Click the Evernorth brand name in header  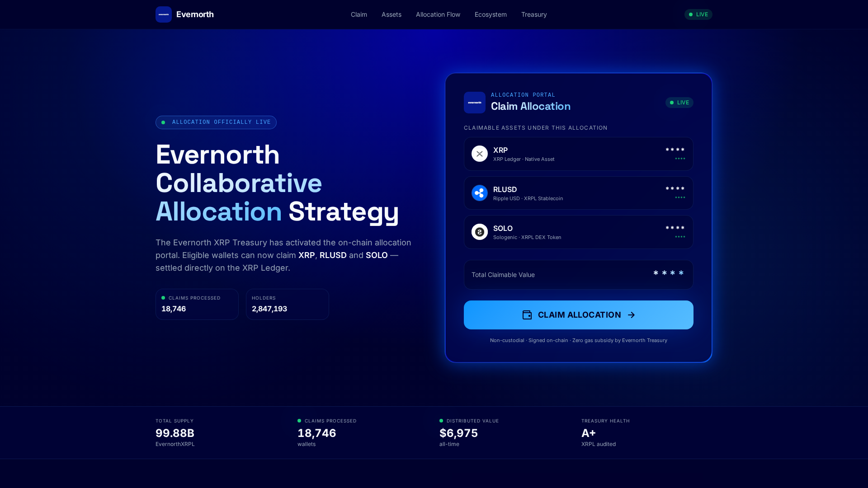[195, 14]
